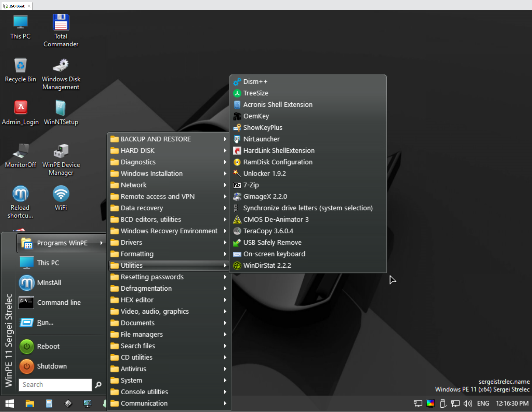Open Windows Disk Management desktop shortcut

click(61, 74)
